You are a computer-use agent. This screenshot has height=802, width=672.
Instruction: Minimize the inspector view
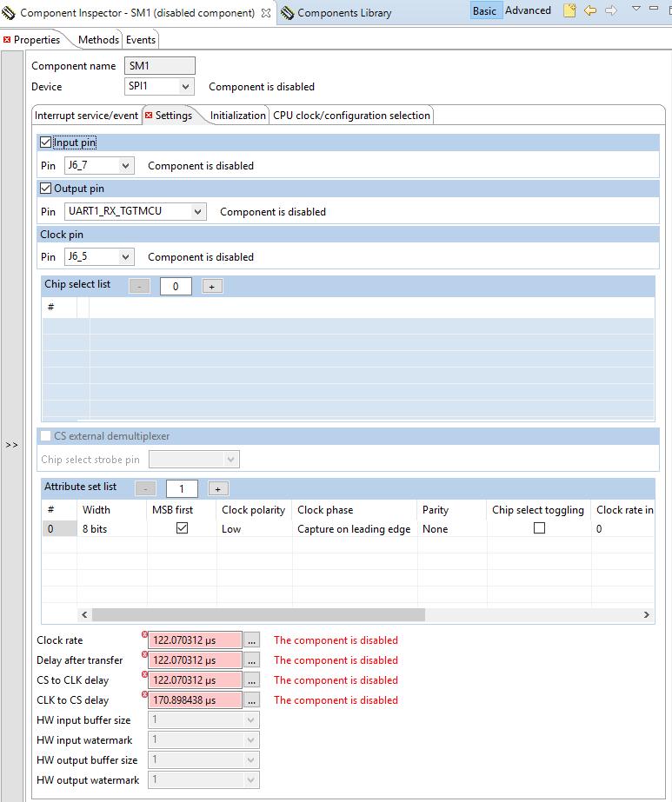[654, 8]
